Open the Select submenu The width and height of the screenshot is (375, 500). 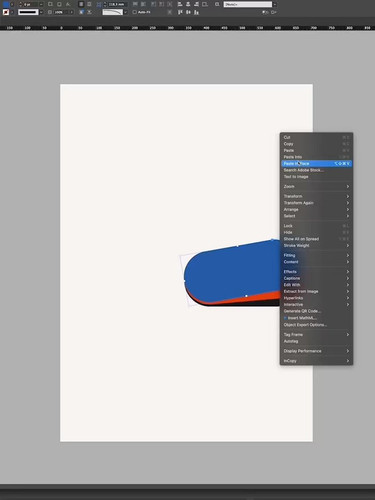click(x=316, y=216)
